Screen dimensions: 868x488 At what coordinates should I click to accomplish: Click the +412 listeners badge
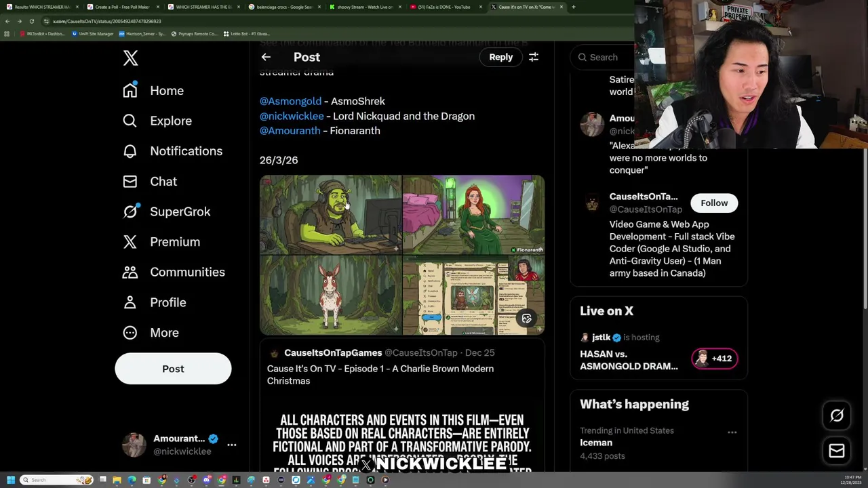(x=715, y=359)
